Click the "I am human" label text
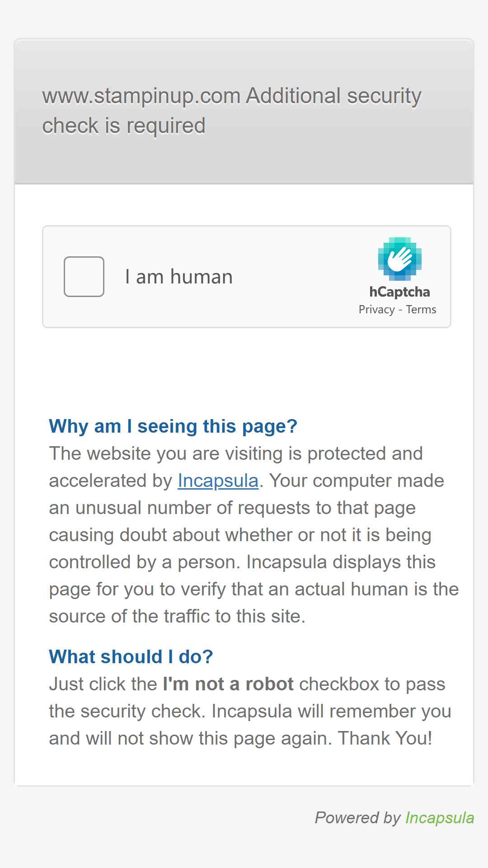The height and width of the screenshot is (868, 488). pos(179,277)
